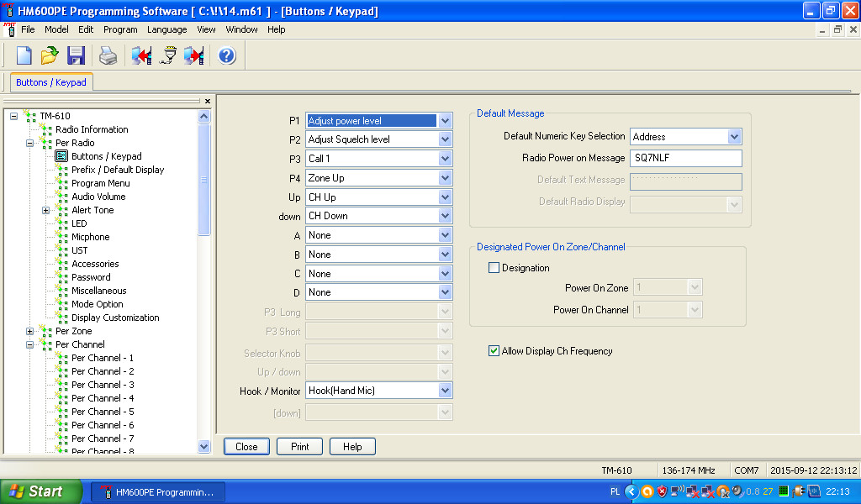The width and height of the screenshot is (861, 504).
Task: Select Password tree item
Action: click(x=91, y=277)
